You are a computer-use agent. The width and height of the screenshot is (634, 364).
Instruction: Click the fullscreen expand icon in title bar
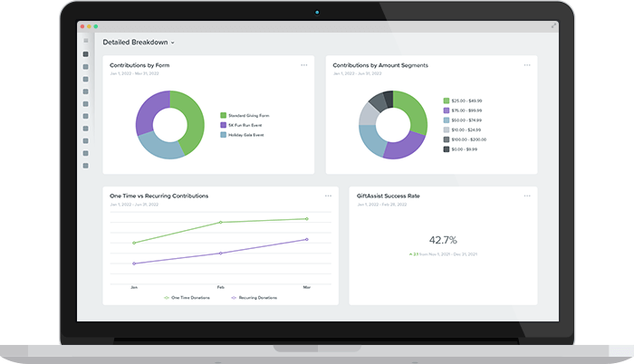tap(553, 25)
